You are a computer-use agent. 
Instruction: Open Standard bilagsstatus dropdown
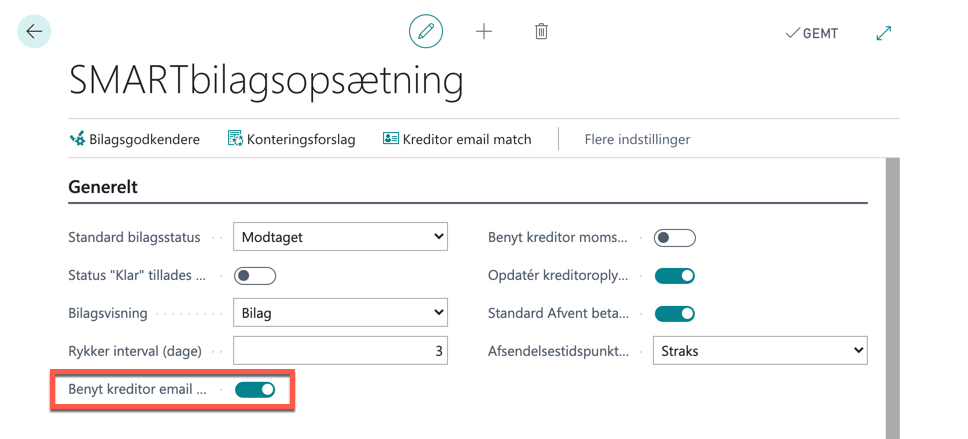pos(340,237)
